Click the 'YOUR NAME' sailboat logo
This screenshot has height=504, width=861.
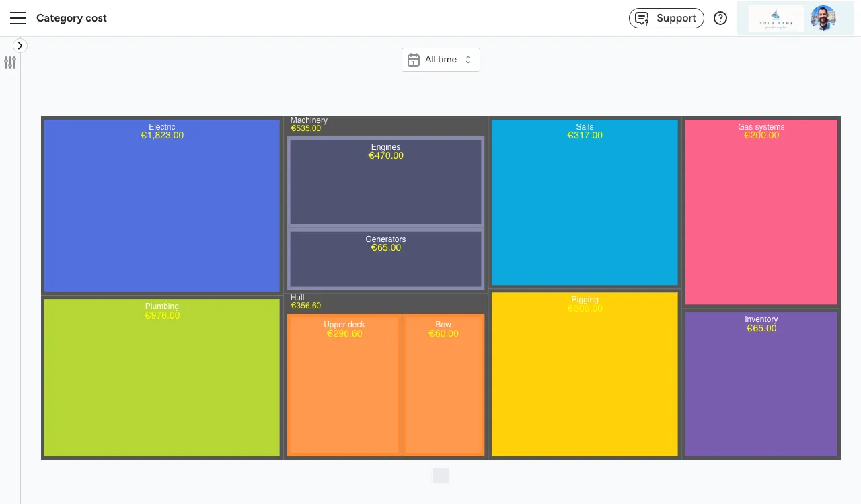[775, 18]
